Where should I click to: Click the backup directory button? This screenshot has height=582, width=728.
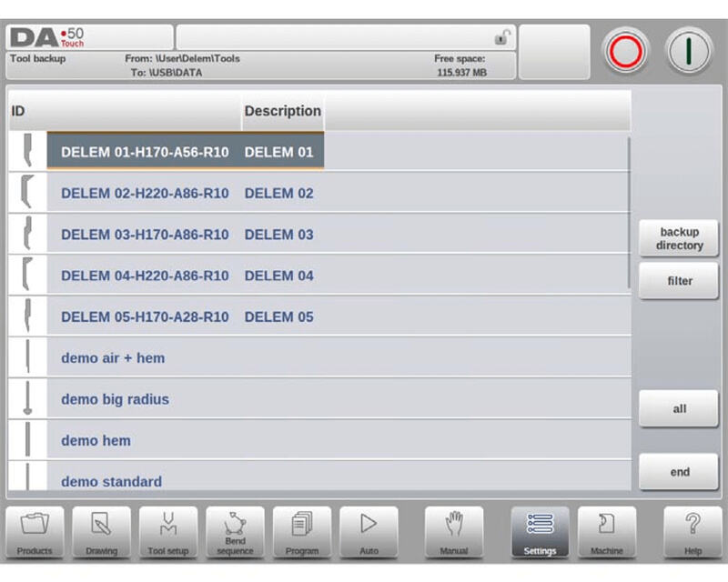click(679, 239)
